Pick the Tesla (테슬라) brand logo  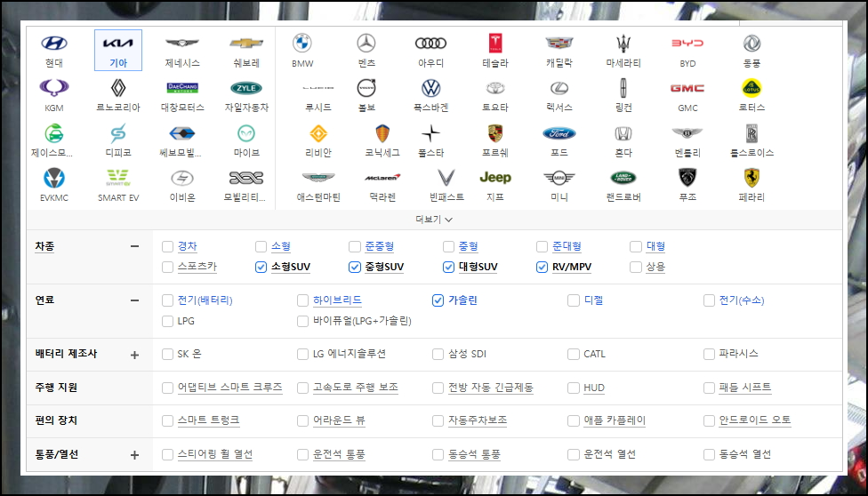[x=494, y=44]
